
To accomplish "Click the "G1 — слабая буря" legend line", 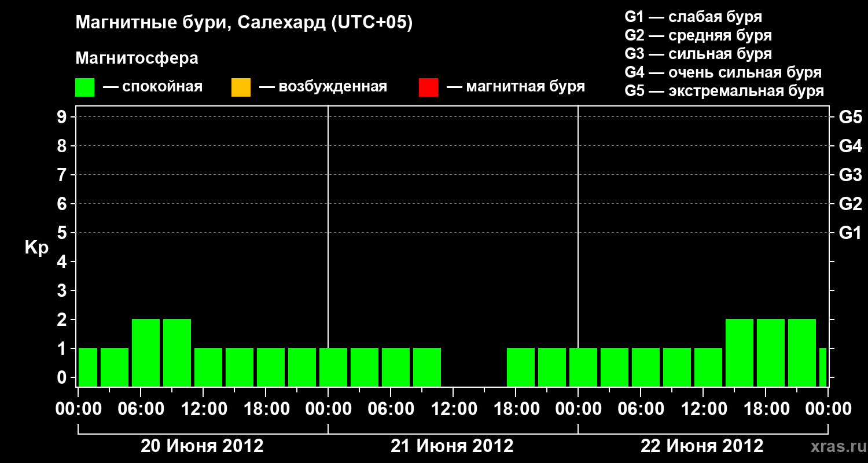I will 693,16.
